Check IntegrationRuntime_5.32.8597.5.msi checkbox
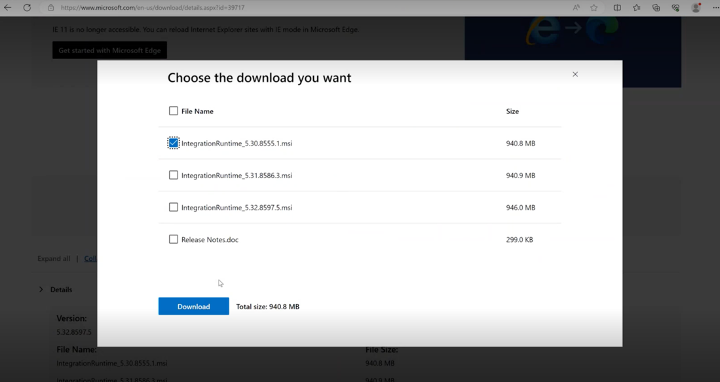This screenshot has width=720, height=382. pos(173,207)
